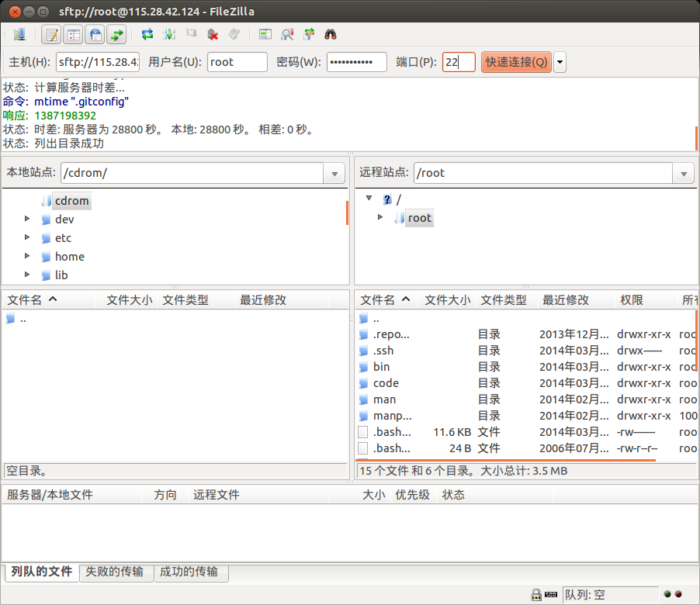Viewport: 700px width, 605px height.
Task: Select the .bash file of 11.6 KB
Action: click(526, 432)
